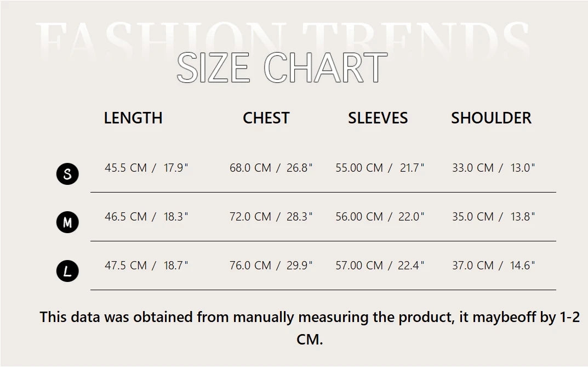Select the LENGTH column header
The width and height of the screenshot is (588, 367).
pyautogui.click(x=133, y=118)
